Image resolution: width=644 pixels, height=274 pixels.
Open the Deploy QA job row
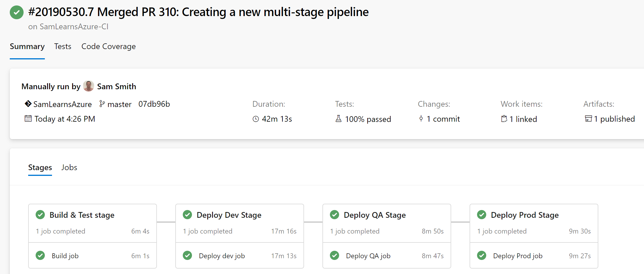point(387,256)
